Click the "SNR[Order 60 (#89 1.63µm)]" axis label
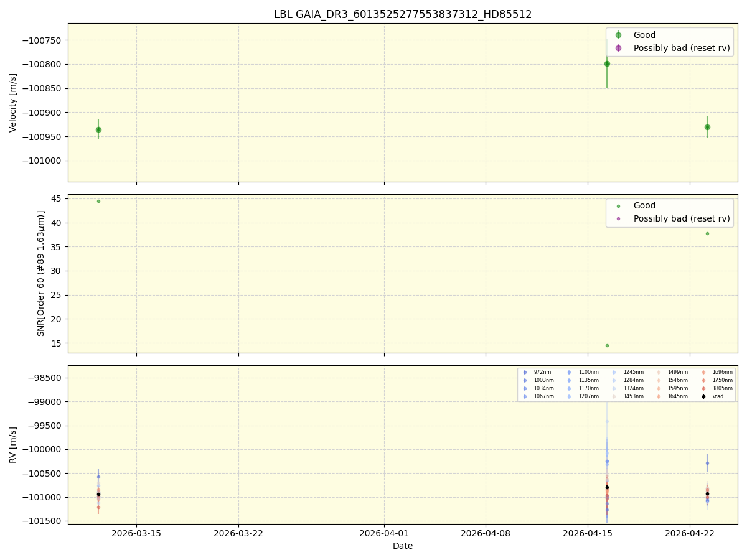Image resolution: width=747 pixels, height=560 pixels. pyautogui.click(x=41, y=273)
